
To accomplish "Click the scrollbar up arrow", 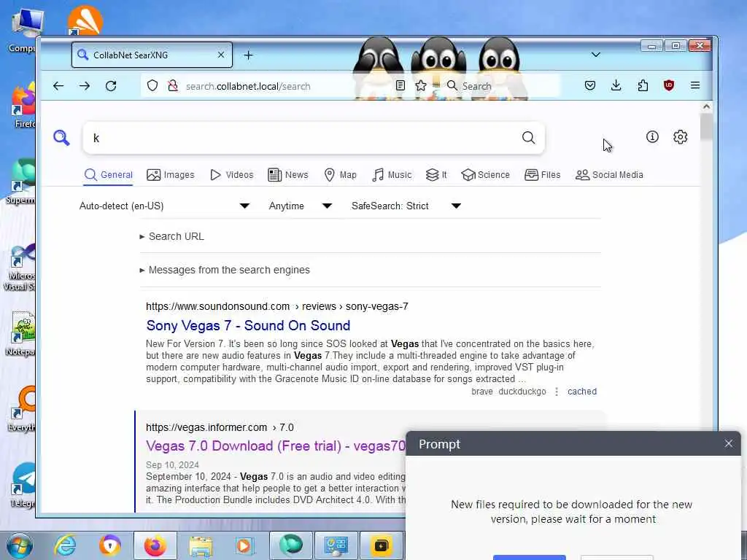I will coord(706,106).
